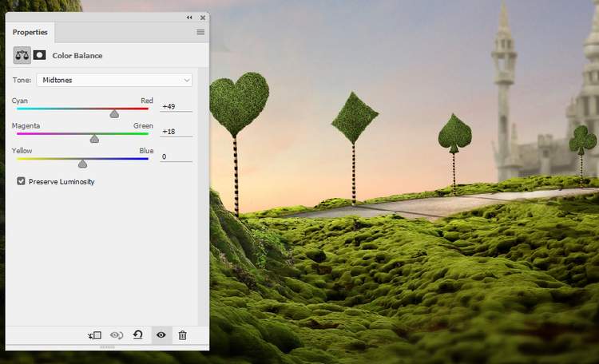The image size is (599, 364).
Task: Click the Yellow label
Action: tap(22, 151)
